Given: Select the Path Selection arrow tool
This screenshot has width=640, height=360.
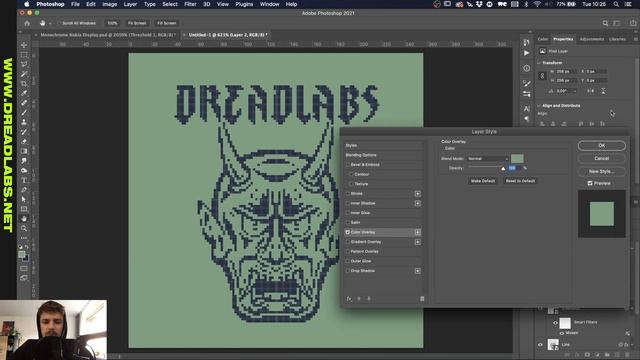Looking at the screenshot, I should click(x=24, y=199).
